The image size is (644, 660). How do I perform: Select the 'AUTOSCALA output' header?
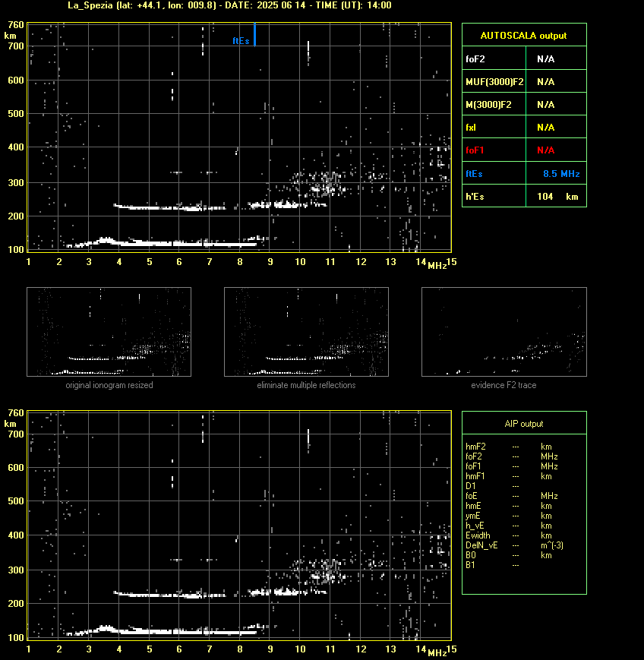pos(523,36)
